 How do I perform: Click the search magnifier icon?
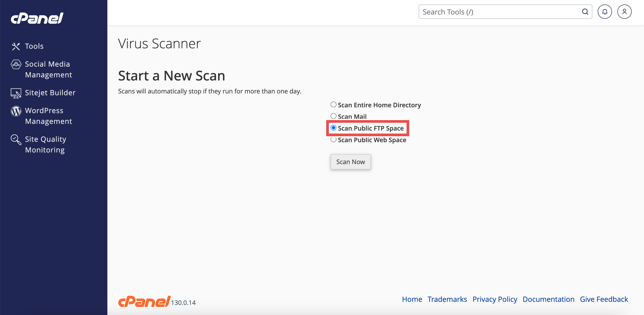pos(585,12)
